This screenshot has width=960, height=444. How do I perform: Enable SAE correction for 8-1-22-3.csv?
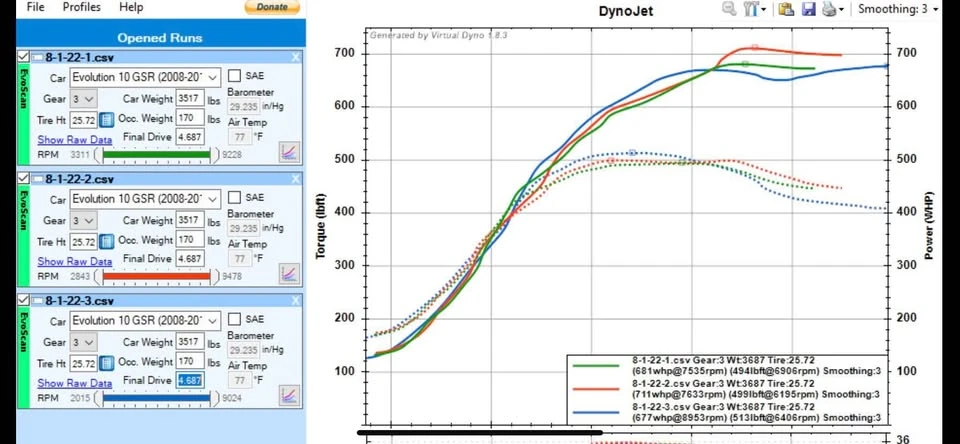pos(234,319)
